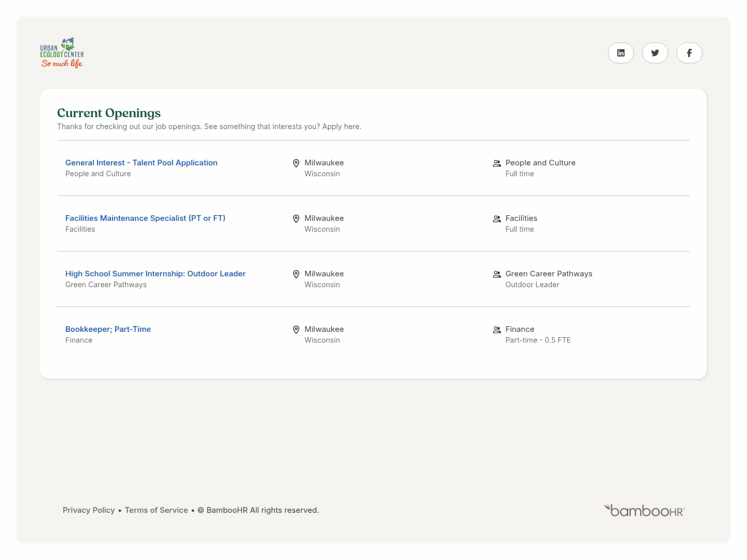Click the location pin beside the Talent Pool listing
Image resolution: width=747 pixels, height=560 pixels.
coord(296,163)
